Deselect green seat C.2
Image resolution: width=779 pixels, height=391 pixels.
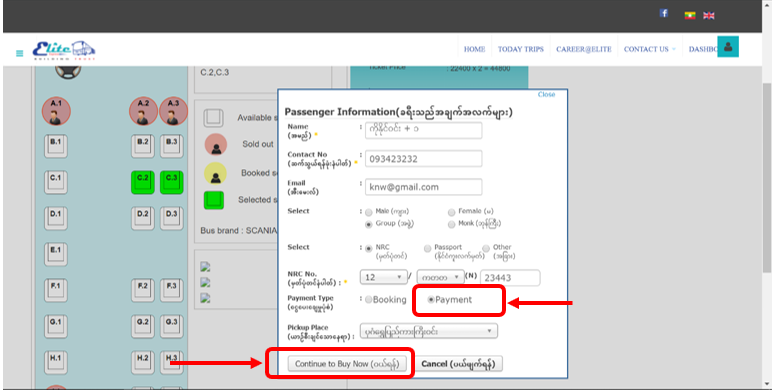coord(143,182)
